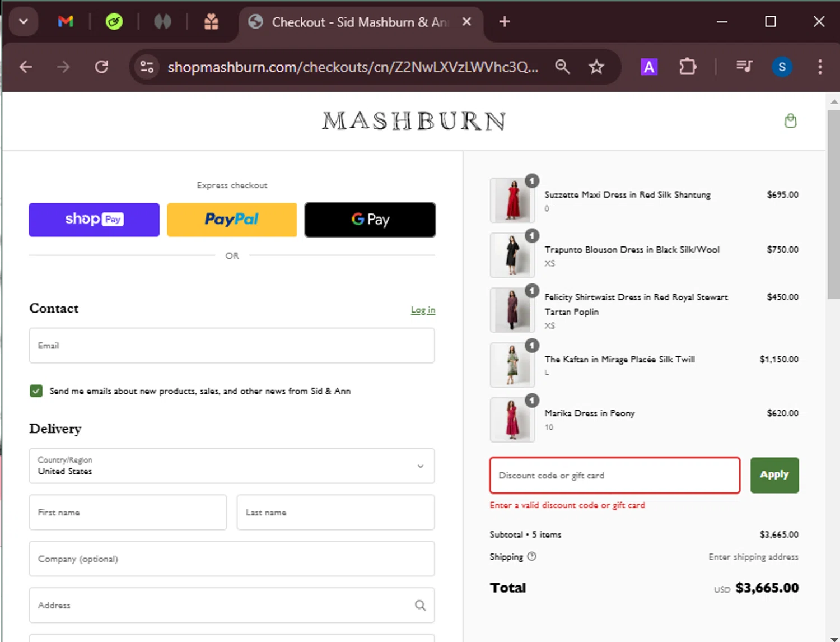Focus the Discount code or gift card field
The height and width of the screenshot is (642, 840).
(615, 475)
